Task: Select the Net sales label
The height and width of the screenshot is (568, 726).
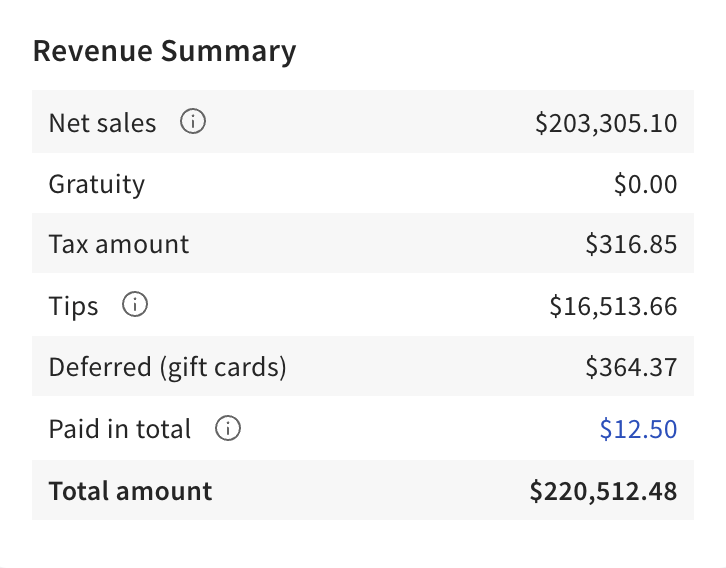Action: click(x=103, y=123)
